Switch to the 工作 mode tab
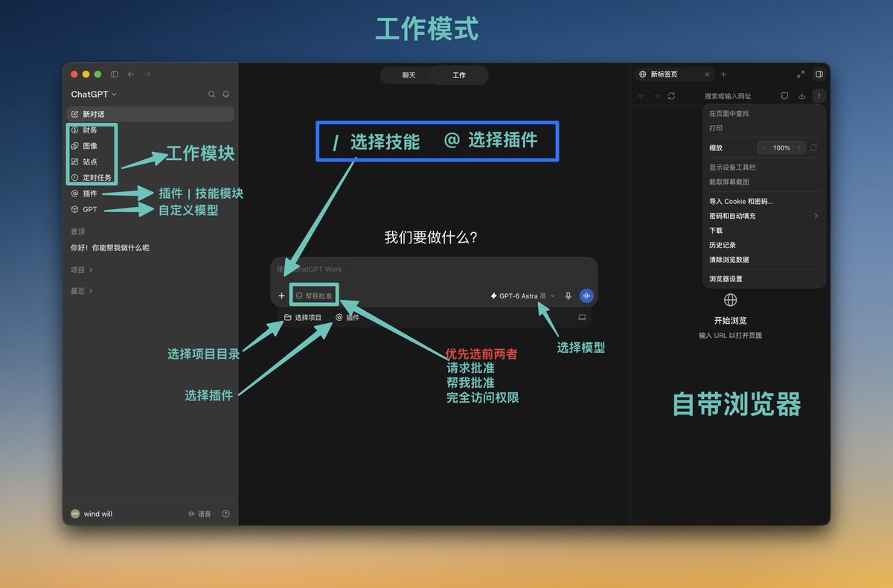Viewport: 893px width, 588px height. [459, 75]
